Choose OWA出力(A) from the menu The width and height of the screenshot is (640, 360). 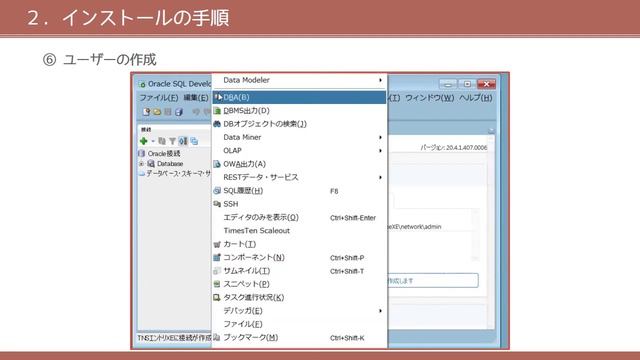(x=299, y=164)
